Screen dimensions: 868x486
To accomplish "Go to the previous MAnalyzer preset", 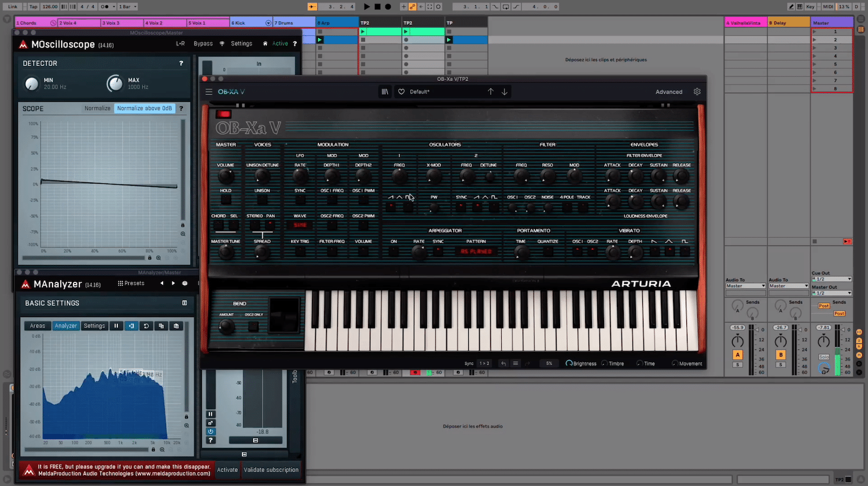I will 162,283.
